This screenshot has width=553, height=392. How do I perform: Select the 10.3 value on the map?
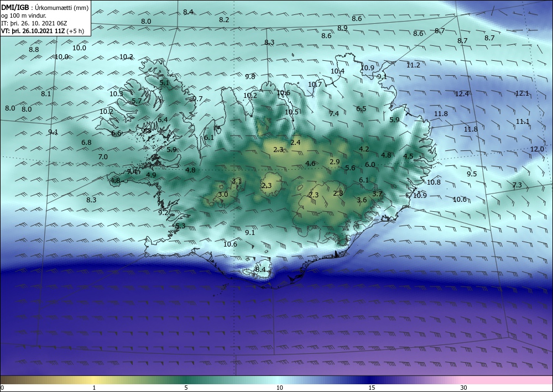click(116, 94)
